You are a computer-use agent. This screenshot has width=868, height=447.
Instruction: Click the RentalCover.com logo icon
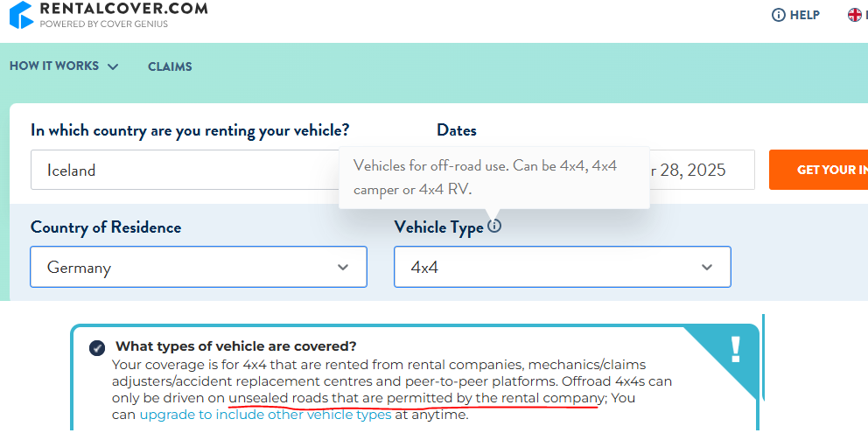click(x=22, y=15)
